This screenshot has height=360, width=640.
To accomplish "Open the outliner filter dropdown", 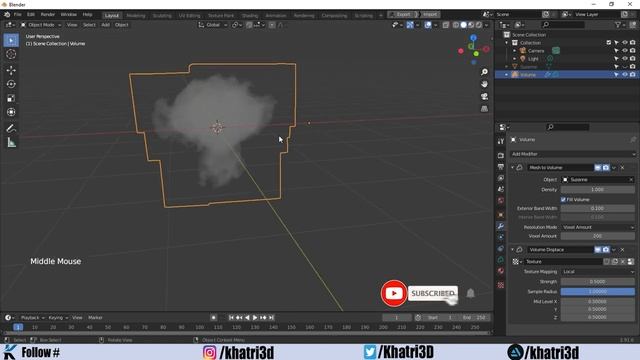I will pos(620,25).
